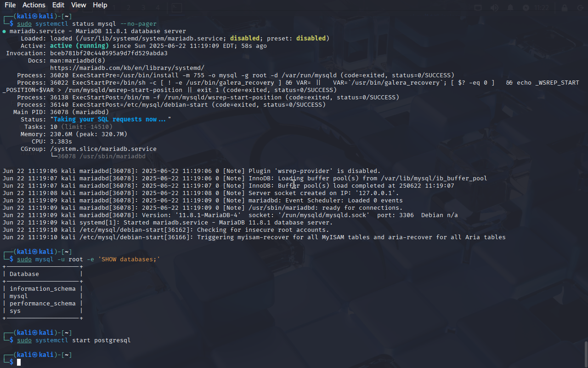Click 'Taking your SQL requests now...' status text
Screen dimensions: 588x368
[x=111, y=120]
